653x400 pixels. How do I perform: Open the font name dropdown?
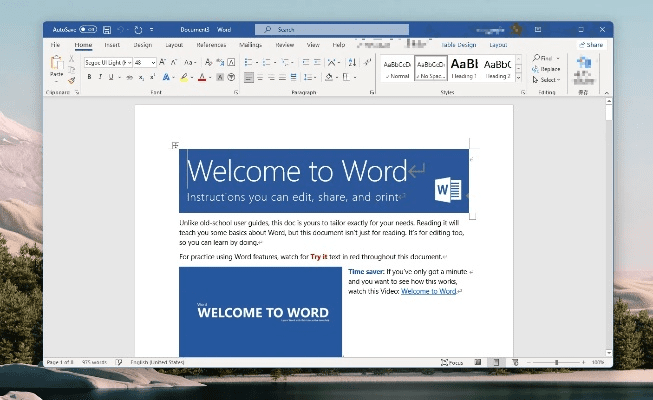point(129,62)
